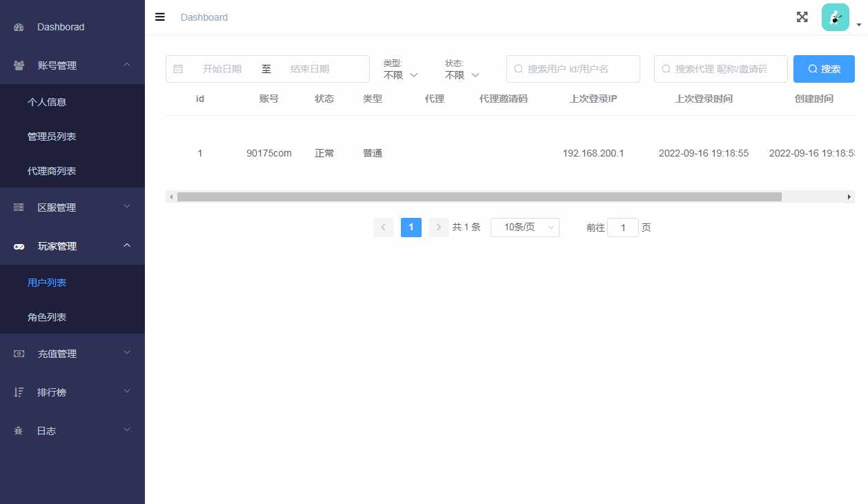
Task: Click page 1 in the pagination bar
Action: pos(411,227)
